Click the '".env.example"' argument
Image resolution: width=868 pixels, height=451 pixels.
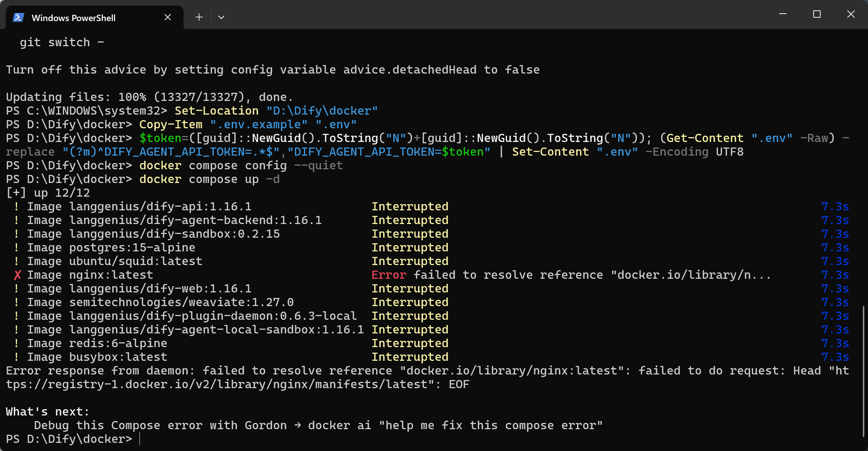coord(259,125)
